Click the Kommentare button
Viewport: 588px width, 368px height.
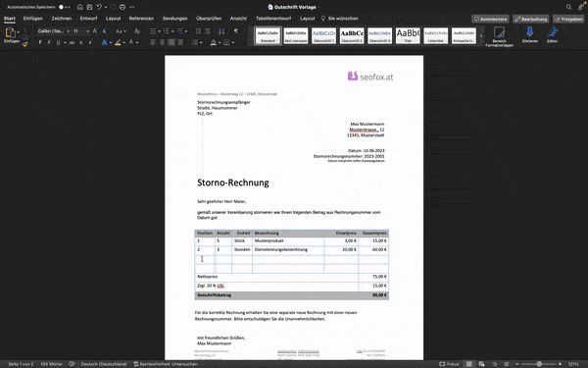490,19
